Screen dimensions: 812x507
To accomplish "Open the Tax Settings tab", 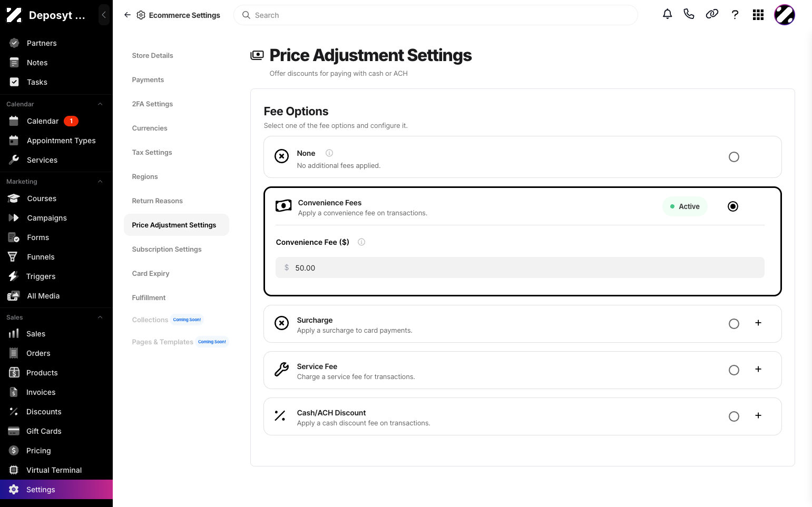I will point(152,152).
